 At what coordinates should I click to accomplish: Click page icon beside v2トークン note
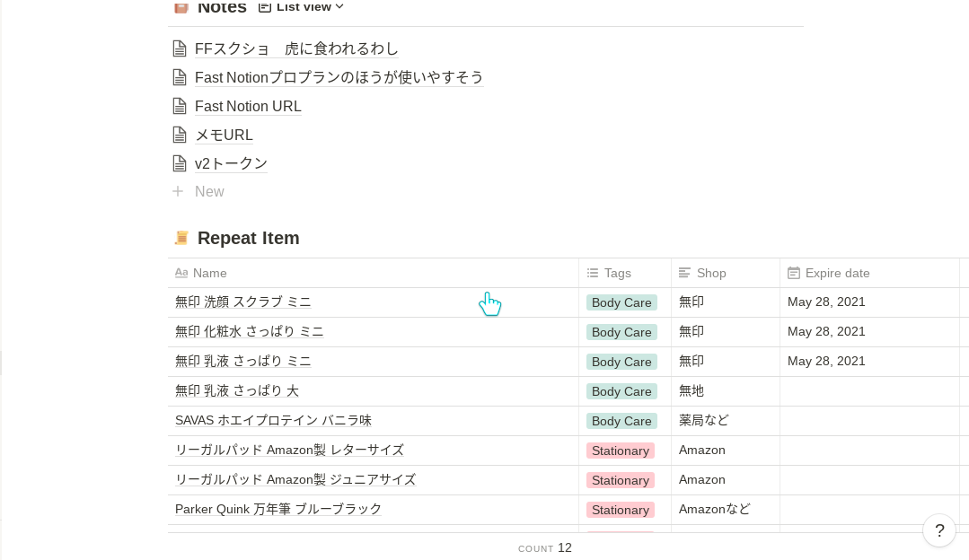pyautogui.click(x=180, y=163)
